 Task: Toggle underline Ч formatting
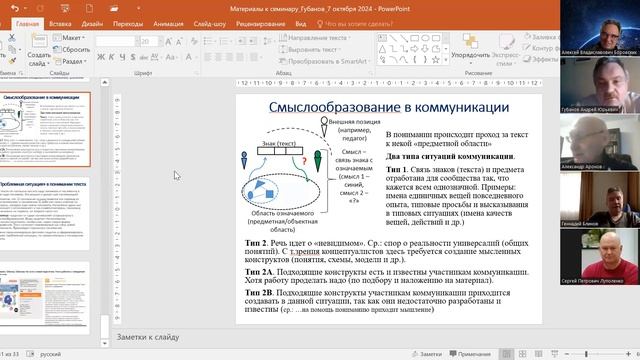(122, 57)
